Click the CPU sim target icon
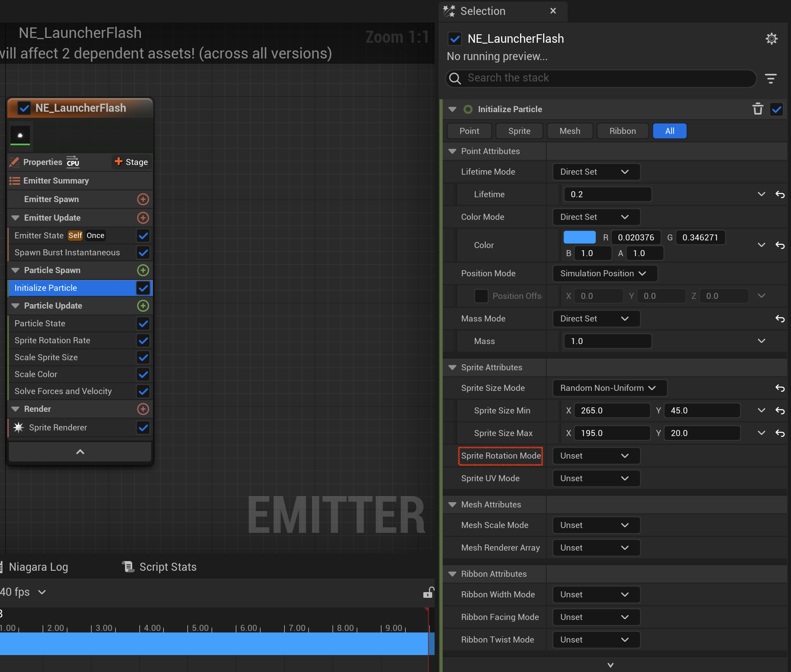791x672 pixels. (x=73, y=162)
